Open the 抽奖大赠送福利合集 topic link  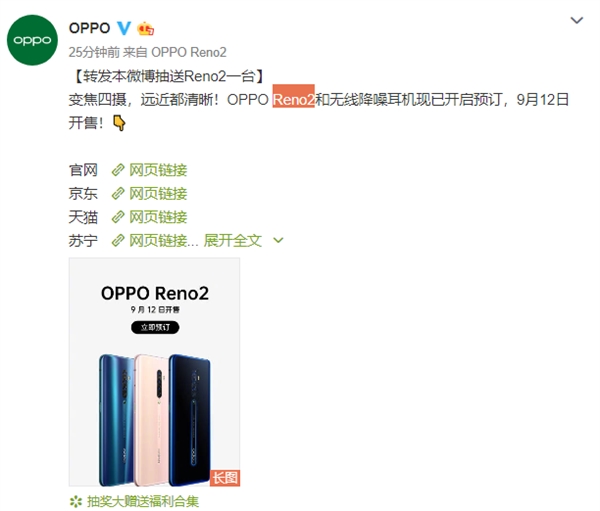tap(143, 501)
